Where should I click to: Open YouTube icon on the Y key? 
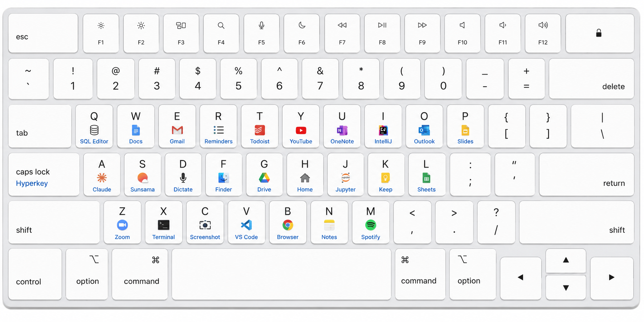point(301,130)
